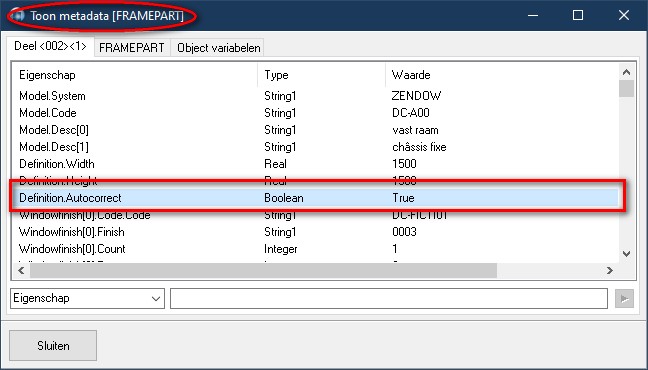Click the Sluiten button

pos(53,346)
